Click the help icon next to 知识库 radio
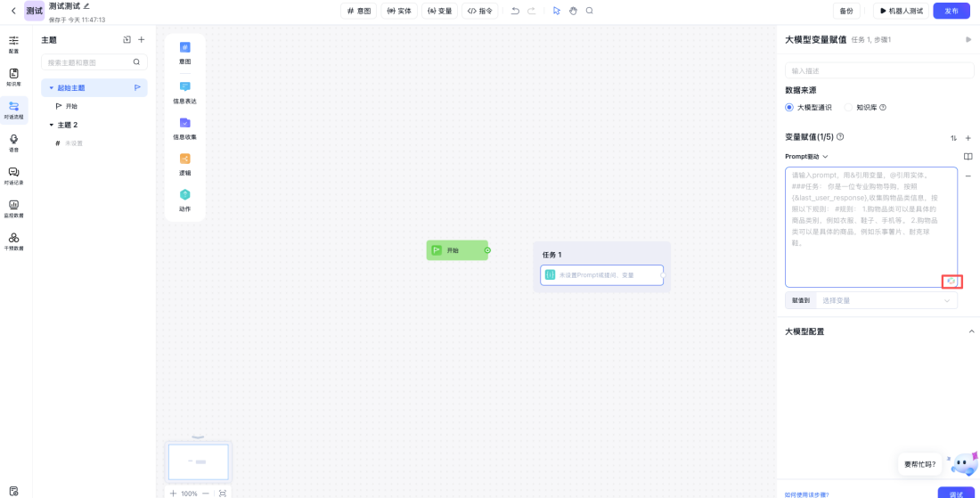Viewport: 980px width, 498px height. (x=883, y=108)
